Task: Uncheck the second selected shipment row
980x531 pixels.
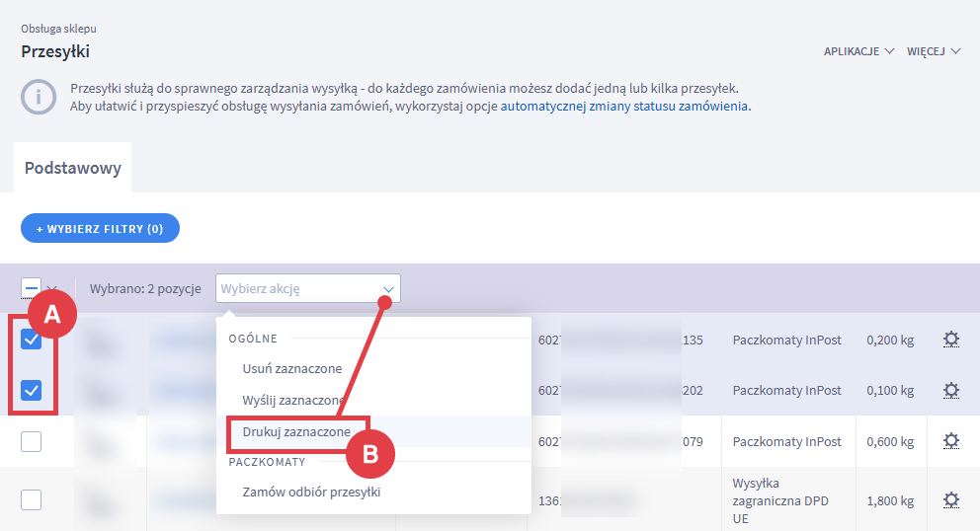Action: [32, 391]
